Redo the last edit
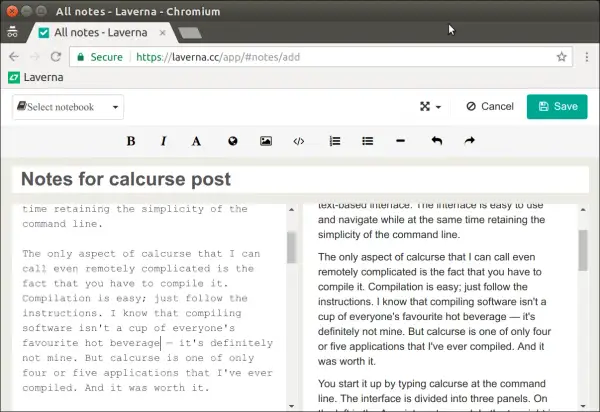 point(470,141)
